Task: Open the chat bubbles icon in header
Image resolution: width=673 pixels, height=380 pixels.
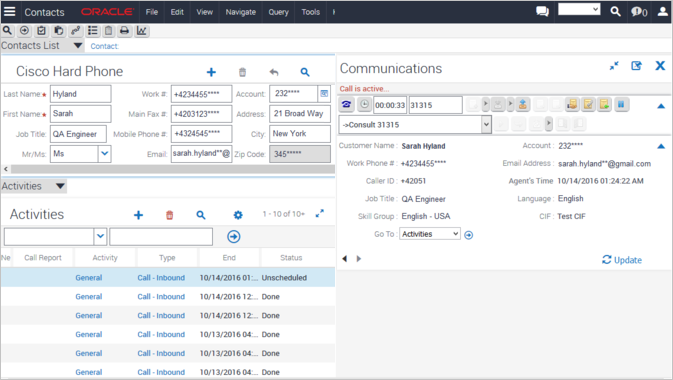Action: pyautogui.click(x=542, y=12)
